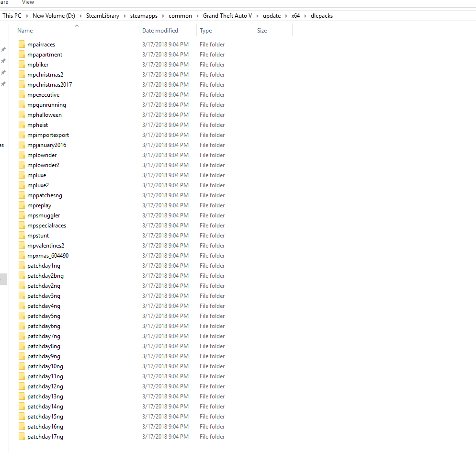Select the mppatchesng folder icon

22,195
